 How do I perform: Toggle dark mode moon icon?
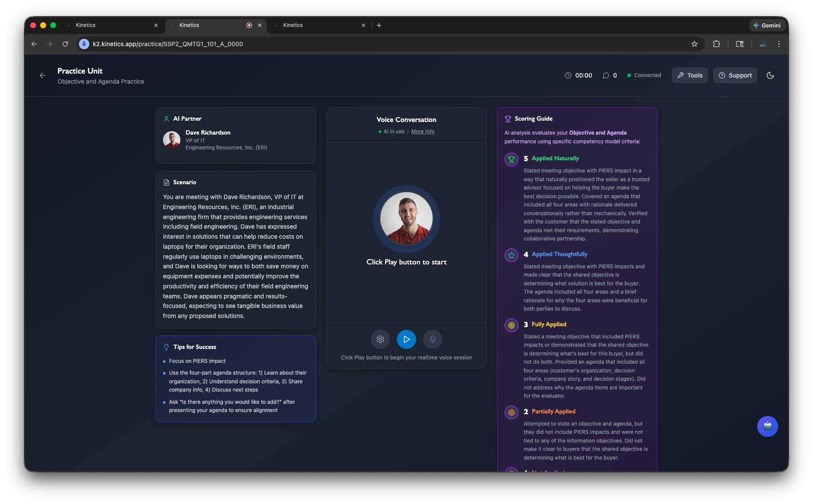click(x=770, y=75)
